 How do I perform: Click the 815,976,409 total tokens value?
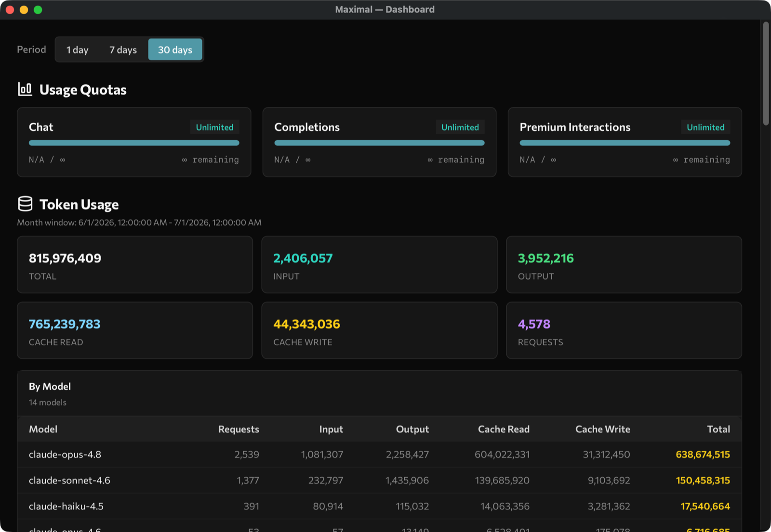[65, 258]
